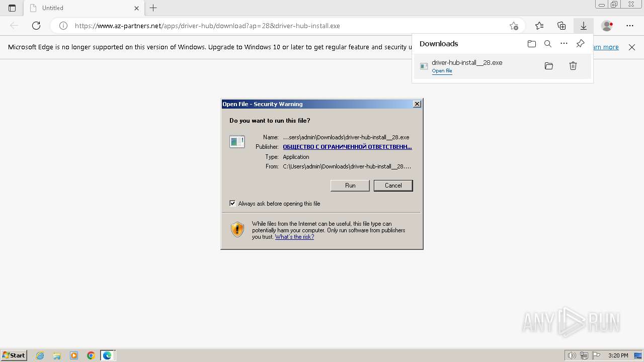Select the Untitled browser tab
Viewport: 644px width, 362px height.
[x=84, y=8]
